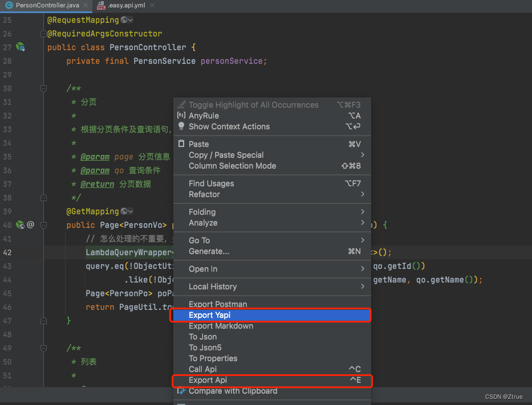
Task: Select Export Api
Action: coord(272,380)
